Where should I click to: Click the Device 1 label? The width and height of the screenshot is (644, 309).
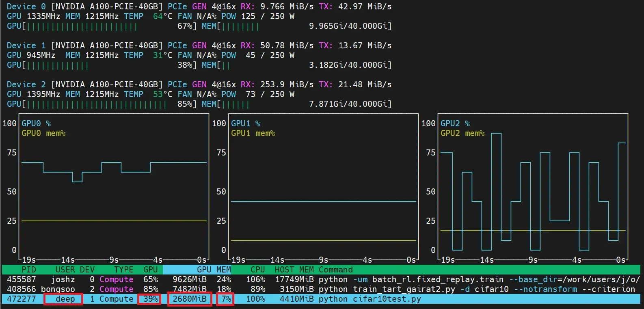pyautogui.click(x=26, y=45)
